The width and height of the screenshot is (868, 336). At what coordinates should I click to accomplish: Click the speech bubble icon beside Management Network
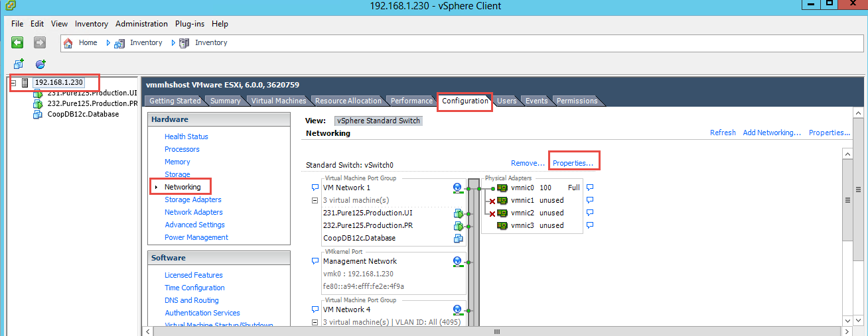coord(315,261)
